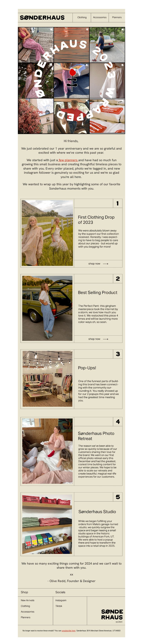
Task: Open the Planners navigation tab
Action: [x=117, y=17]
